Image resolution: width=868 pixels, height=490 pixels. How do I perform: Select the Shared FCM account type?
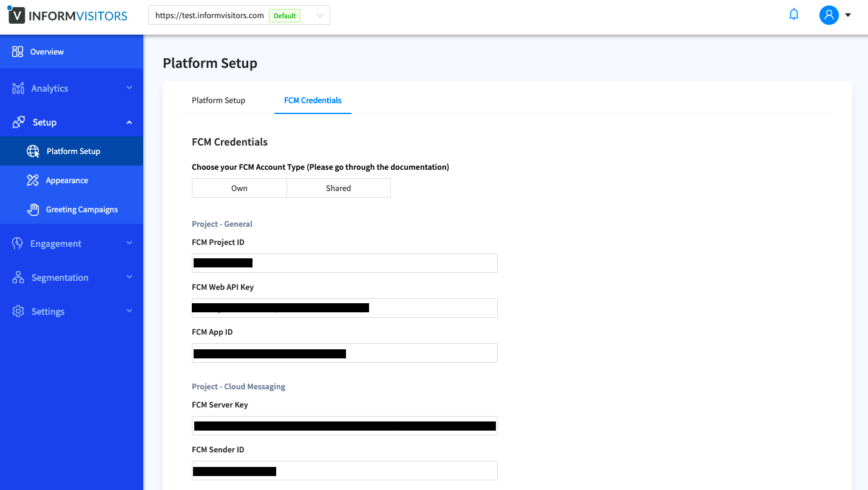[339, 188]
